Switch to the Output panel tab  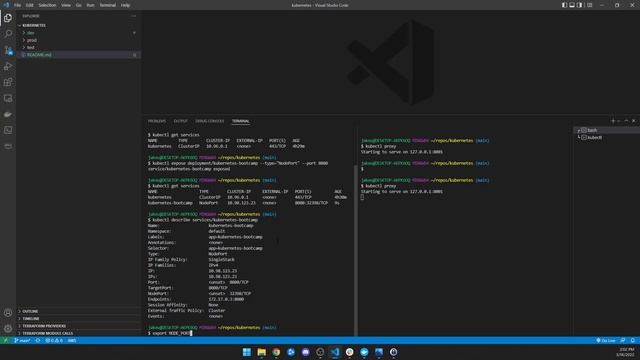point(180,121)
